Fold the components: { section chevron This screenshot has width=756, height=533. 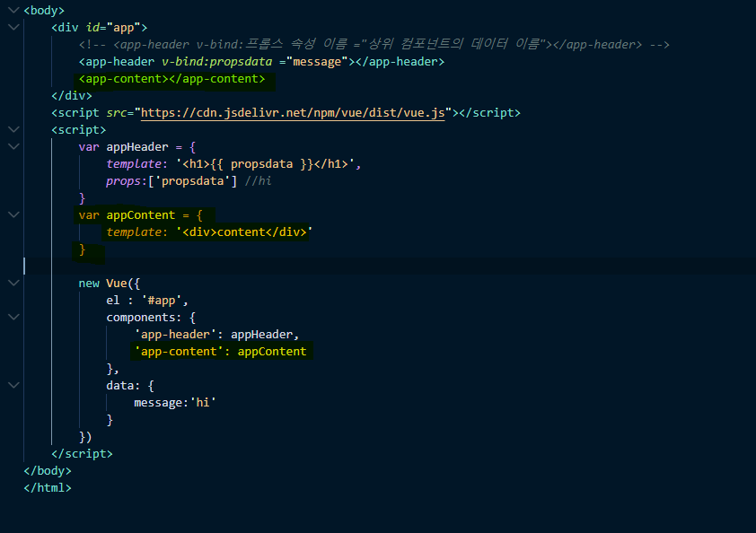(13, 317)
